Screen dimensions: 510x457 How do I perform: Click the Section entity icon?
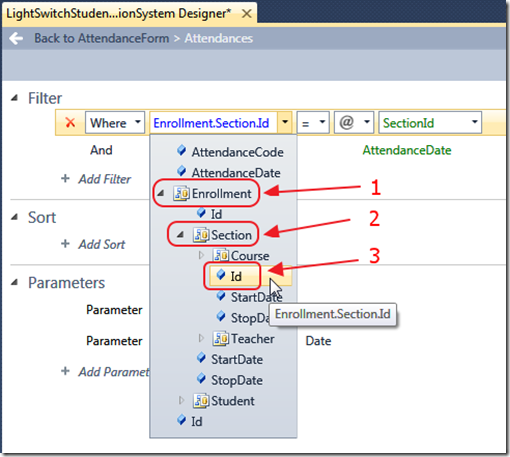pyautogui.click(x=201, y=235)
